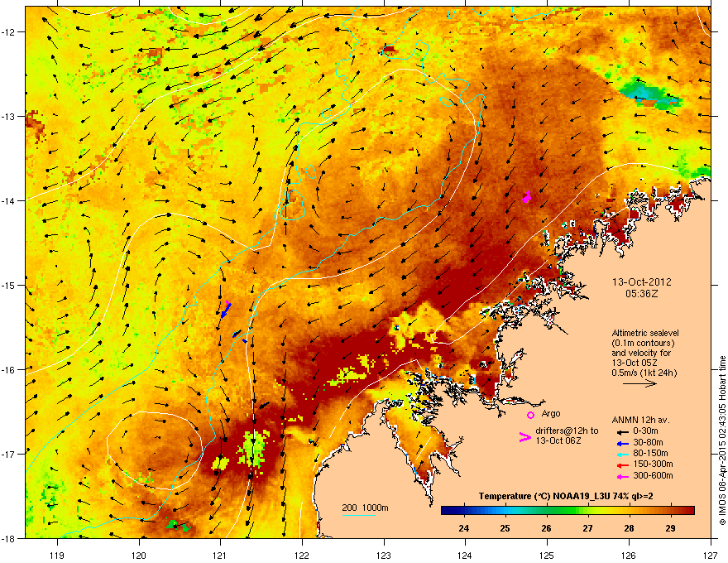Screen dimensions: 728x563
Task: Click colorbar tick label 24
Action: (x=463, y=528)
